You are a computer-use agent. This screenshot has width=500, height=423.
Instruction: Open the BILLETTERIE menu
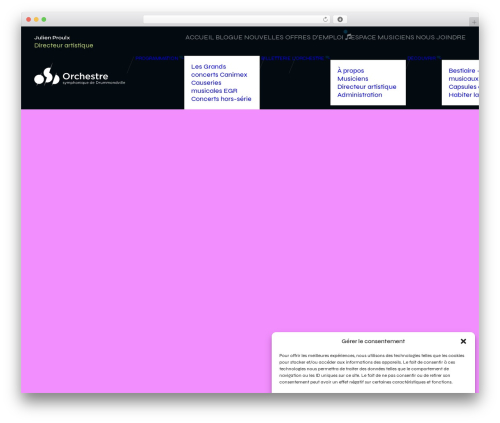click(276, 58)
